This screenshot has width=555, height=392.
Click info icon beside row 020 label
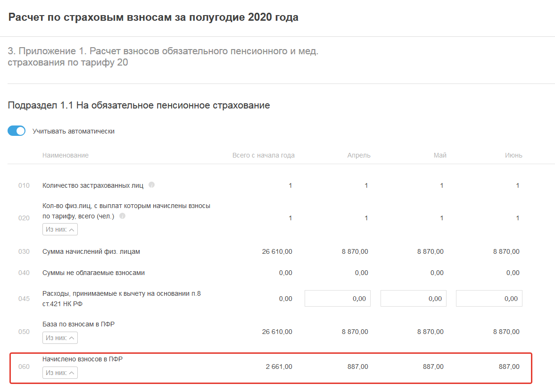(123, 216)
